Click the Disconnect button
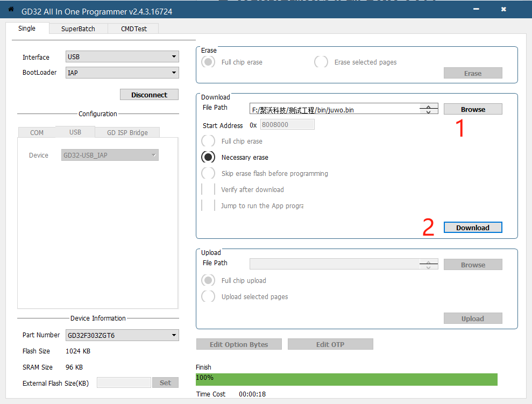Image resolution: width=532 pixels, height=404 pixels. (149, 95)
